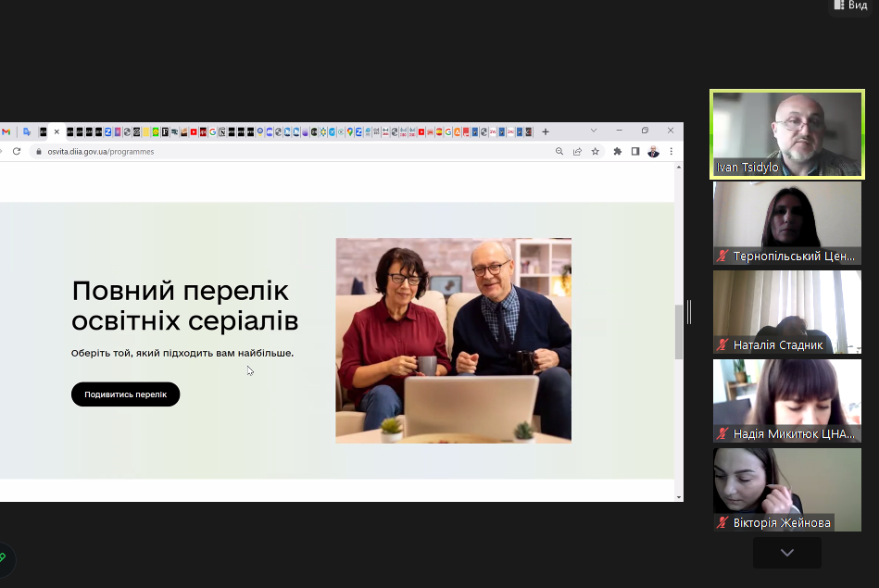The height and width of the screenshot is (588, 879).
Task: Select Ivan Tsidylo video thumbnail
Action: pos(786,133)
